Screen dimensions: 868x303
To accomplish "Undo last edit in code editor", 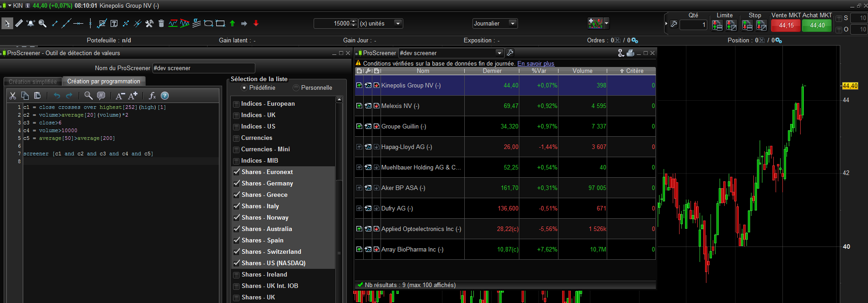I will (57, 96).
